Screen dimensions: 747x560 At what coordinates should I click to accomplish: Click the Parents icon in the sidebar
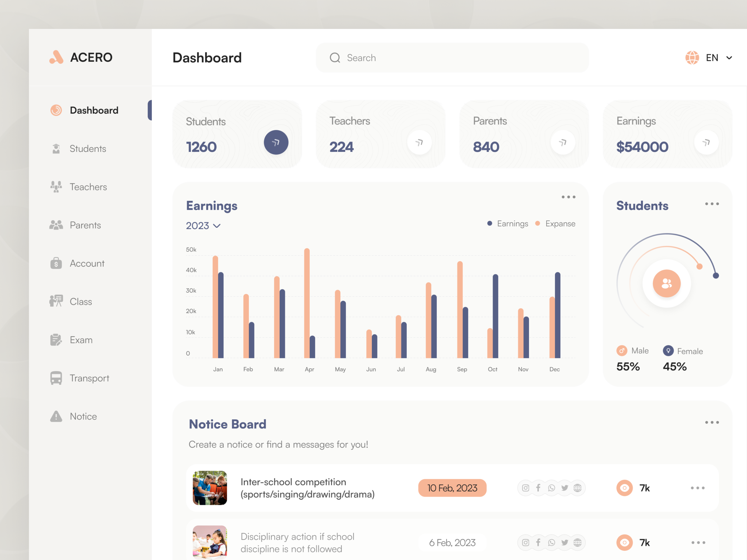(56, 225)
